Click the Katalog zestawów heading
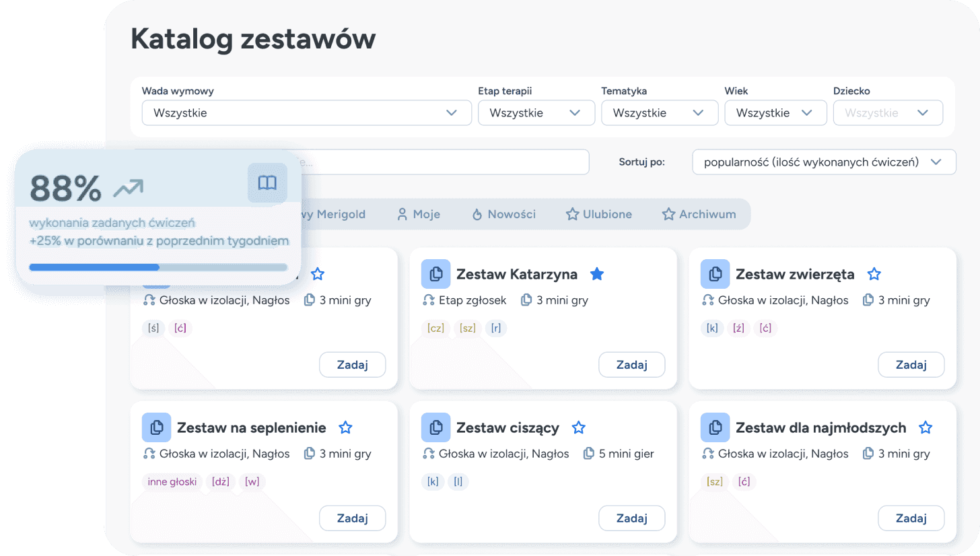Image resolution: width=980 pixels, height=556 pixels. coord(253,39)
